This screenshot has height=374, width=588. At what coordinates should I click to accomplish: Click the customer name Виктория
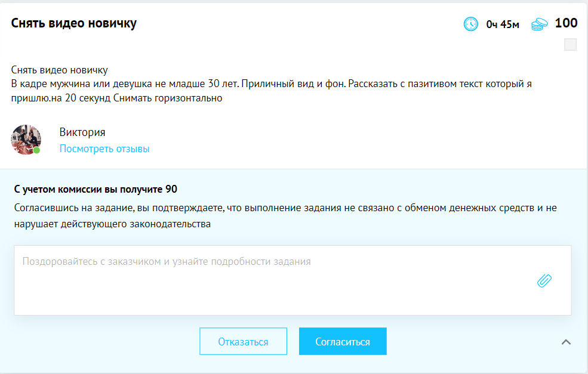click(82, 132)
